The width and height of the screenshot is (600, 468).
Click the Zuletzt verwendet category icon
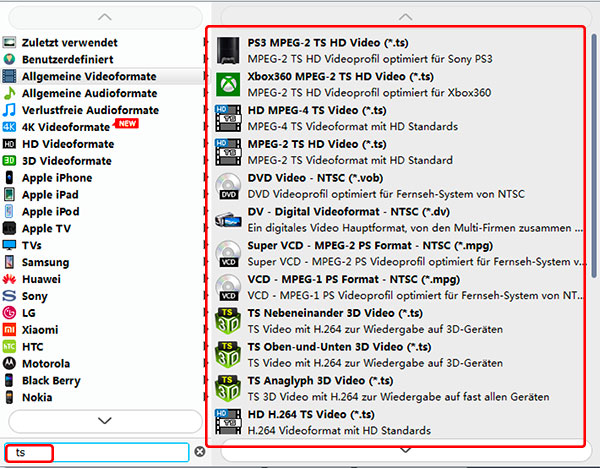pos(9,42)
